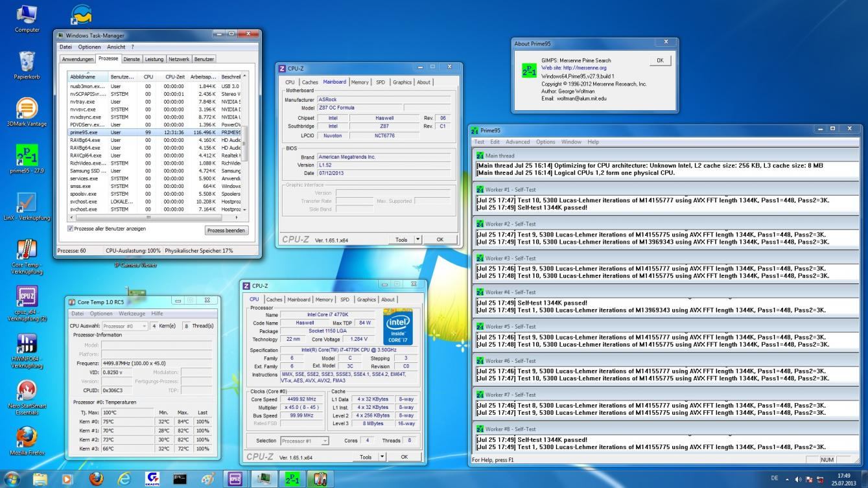The height and width of the screenshot is (488, 868).
Task: Click the Task-Manager vertical scrollbar
Action: pyautogui.click(x=244, y=144)
